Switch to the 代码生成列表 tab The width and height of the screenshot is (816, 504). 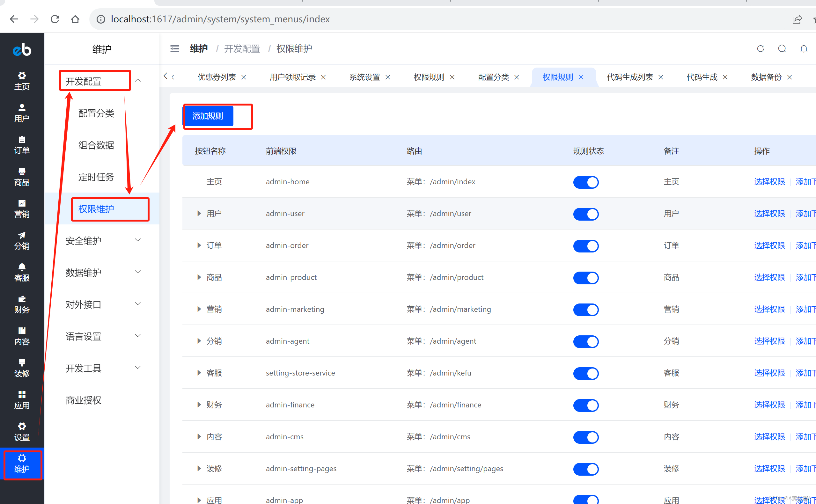(x=629, y=77)
